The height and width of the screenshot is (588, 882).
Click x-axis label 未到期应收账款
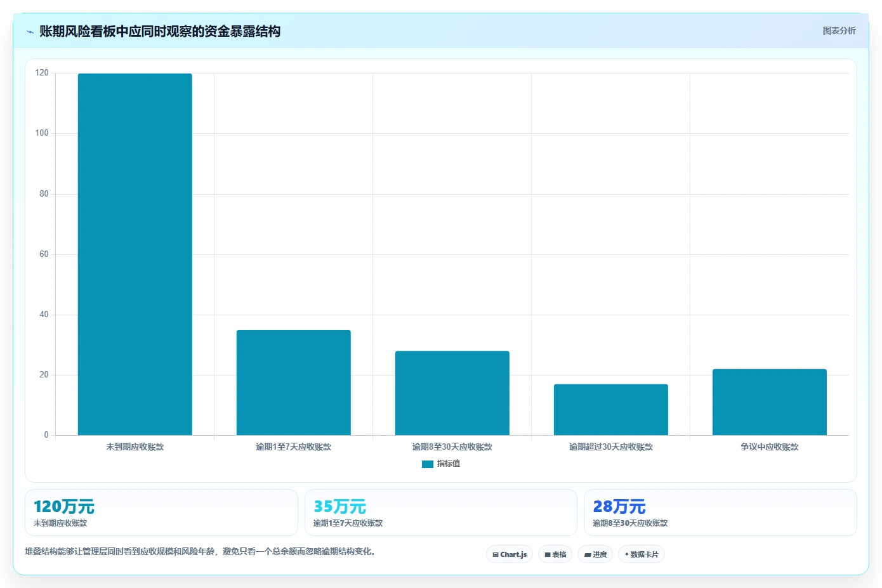[x=135, y=447]
